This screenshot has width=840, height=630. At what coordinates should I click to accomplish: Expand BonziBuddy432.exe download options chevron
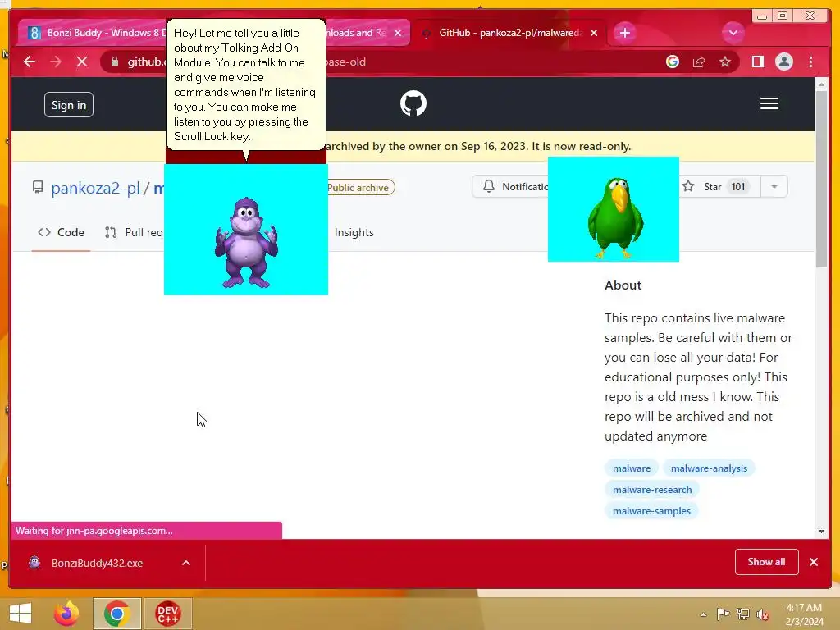tap(186, 563)
